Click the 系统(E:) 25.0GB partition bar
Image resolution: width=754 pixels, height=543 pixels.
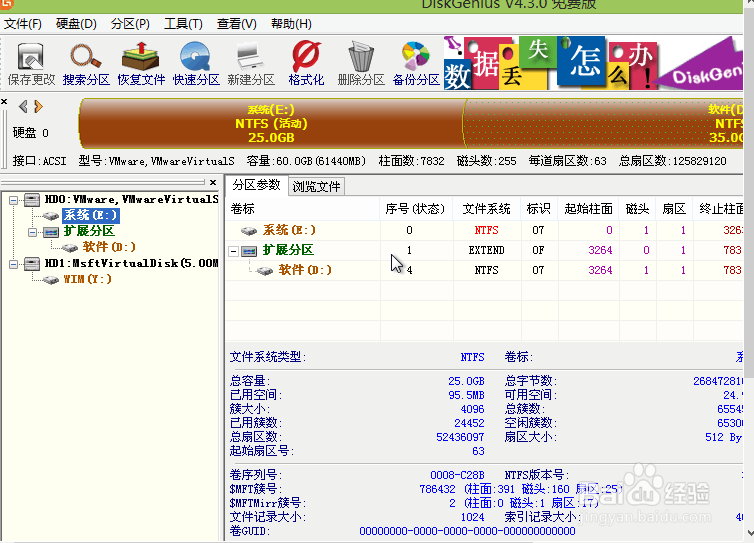pos(271,124)
